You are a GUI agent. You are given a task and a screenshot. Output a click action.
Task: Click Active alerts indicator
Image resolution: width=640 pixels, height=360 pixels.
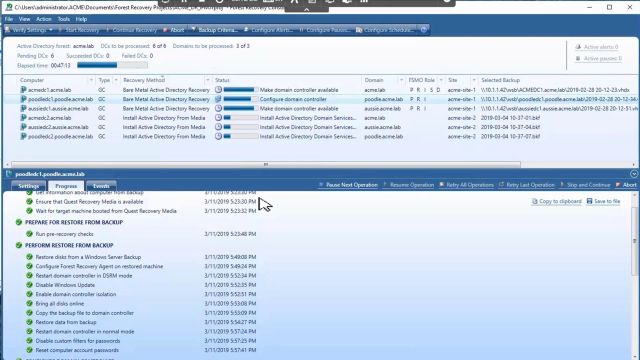pos(597,47)
